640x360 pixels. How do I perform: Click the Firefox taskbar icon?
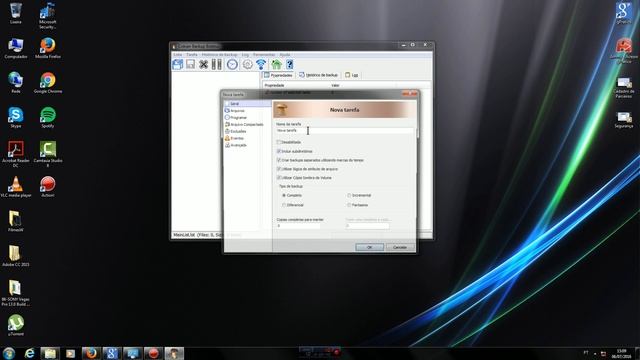coord(91,353)
